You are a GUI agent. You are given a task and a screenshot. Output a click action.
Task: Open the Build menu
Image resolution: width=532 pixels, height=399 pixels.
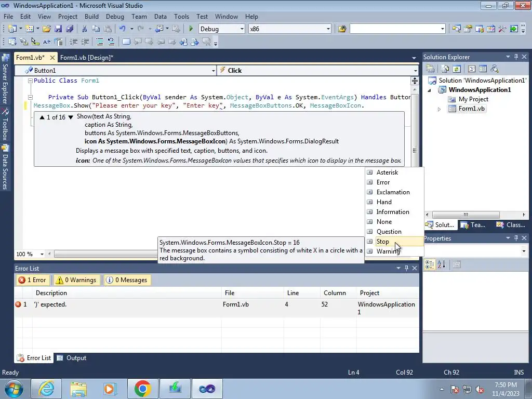91,16
